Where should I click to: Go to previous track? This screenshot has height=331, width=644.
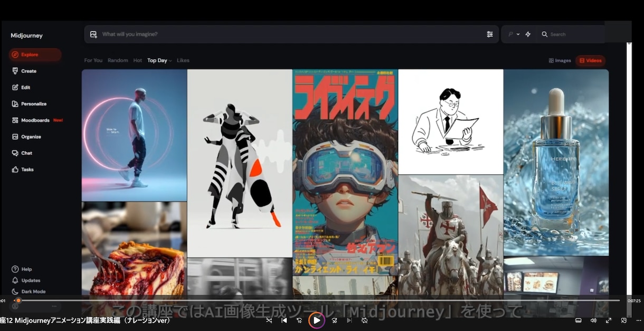click(284, 320)
